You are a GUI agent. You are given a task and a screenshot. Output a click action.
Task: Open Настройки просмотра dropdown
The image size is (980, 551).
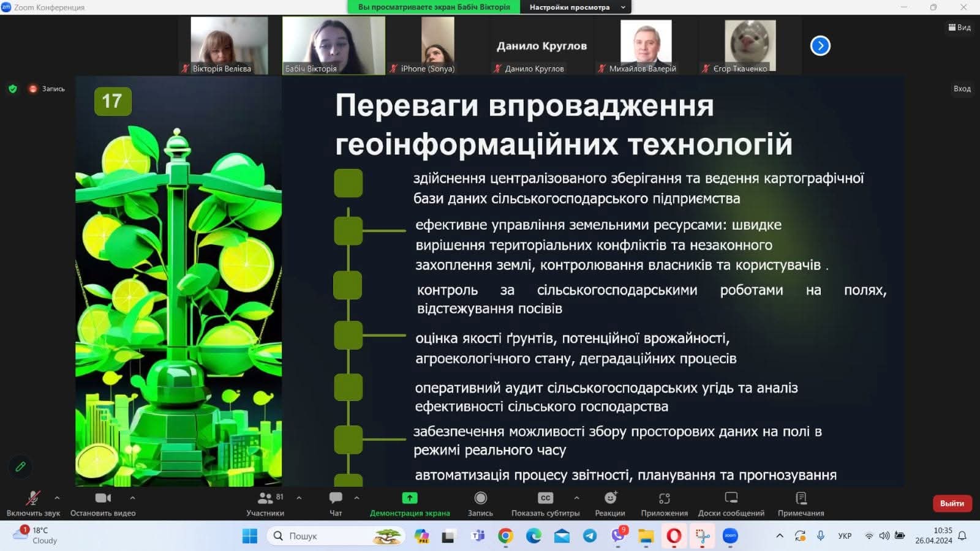(575, 7)
